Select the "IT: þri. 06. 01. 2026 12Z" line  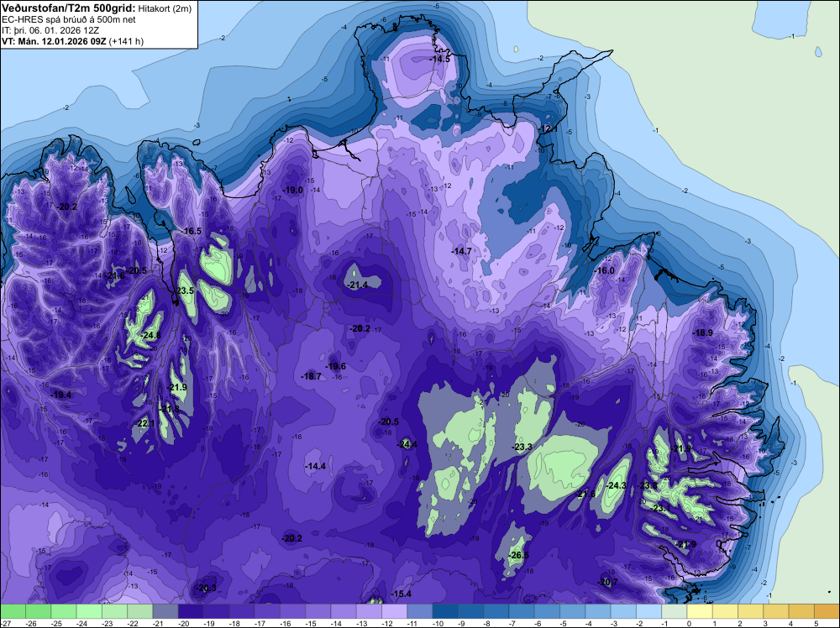point(50,30)
